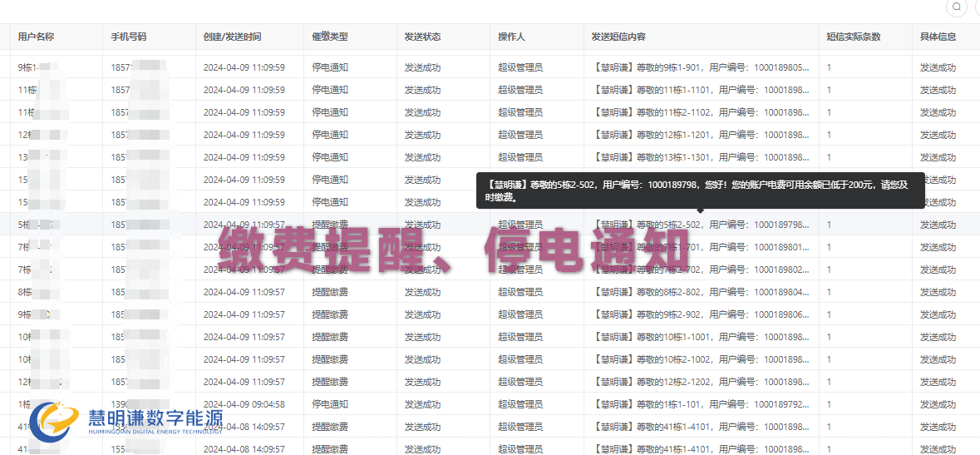Click the 发送状态 column header
The width and height of the screenshot is (980, 455).
(x=422, y=37)
